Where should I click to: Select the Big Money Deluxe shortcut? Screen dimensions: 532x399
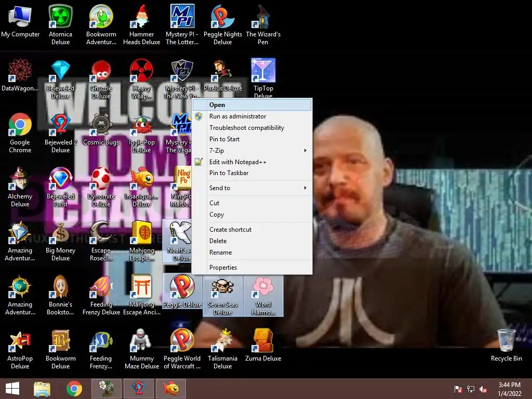[x=60, y=241]
